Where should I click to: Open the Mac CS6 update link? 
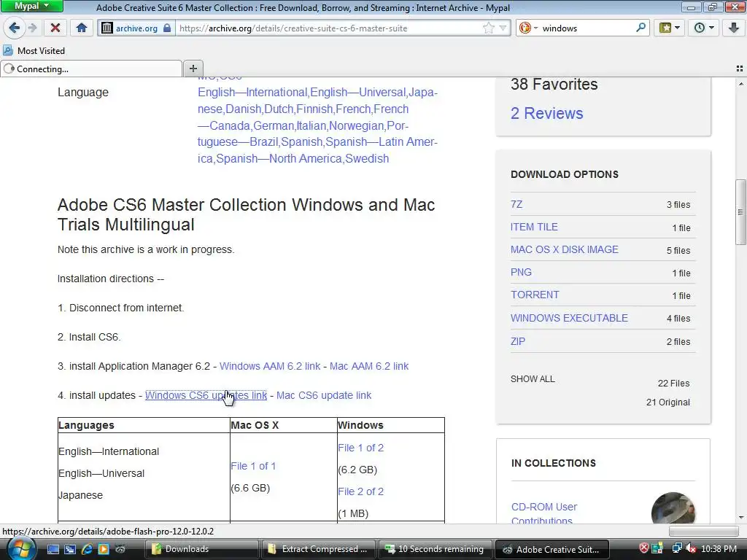(323, 395)
